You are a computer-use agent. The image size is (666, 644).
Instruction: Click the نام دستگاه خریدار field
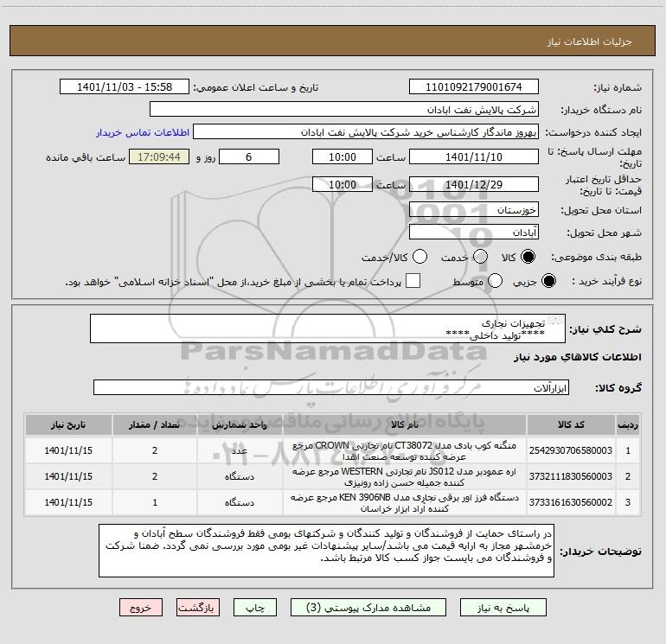pos(344,110)
